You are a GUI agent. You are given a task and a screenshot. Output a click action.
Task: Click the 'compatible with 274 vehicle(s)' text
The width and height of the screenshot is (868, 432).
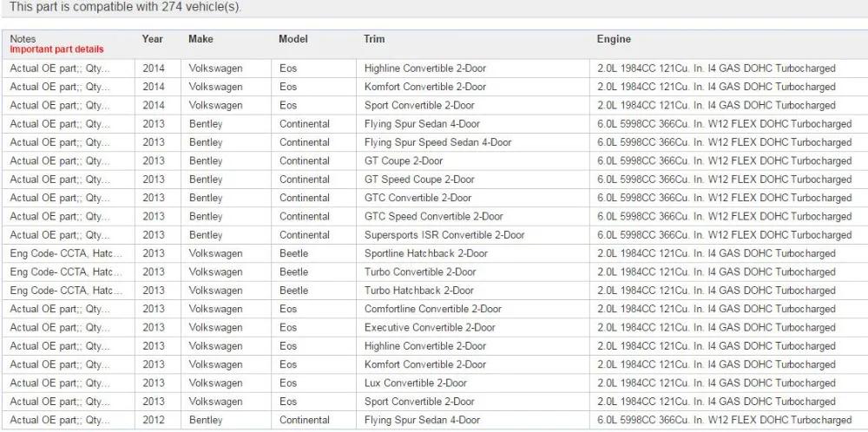148,7
